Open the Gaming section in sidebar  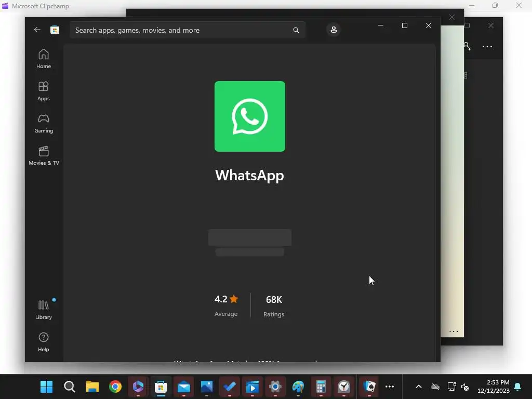44,124
